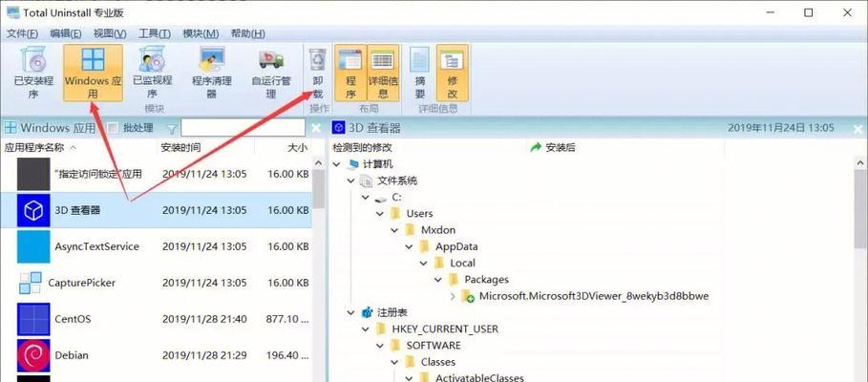The height and width of the screenshot is (382, 868).
Task: Click the Total Uninstall title bar icon
Action: click(13, 12)
